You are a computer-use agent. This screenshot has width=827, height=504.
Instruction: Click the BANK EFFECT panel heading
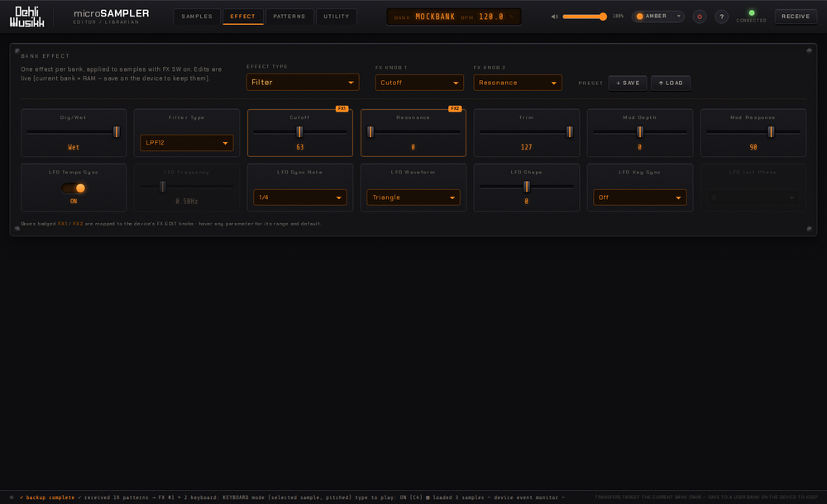[45, 56]
